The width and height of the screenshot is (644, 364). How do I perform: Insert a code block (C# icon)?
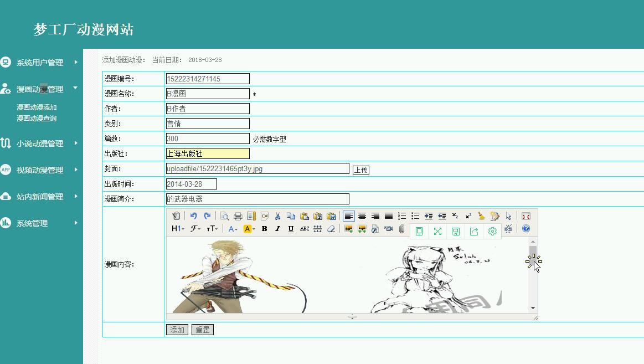click(x=265, y=216)
